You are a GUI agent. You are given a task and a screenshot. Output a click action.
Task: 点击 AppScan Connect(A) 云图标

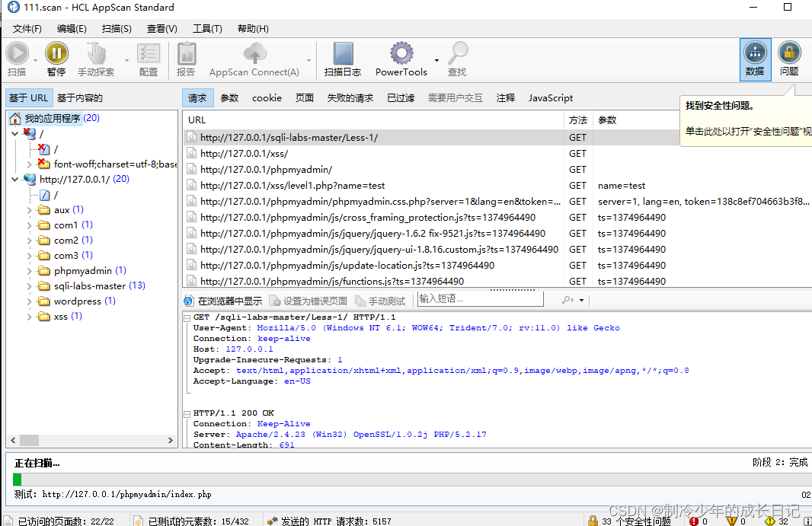click(254, 53)
